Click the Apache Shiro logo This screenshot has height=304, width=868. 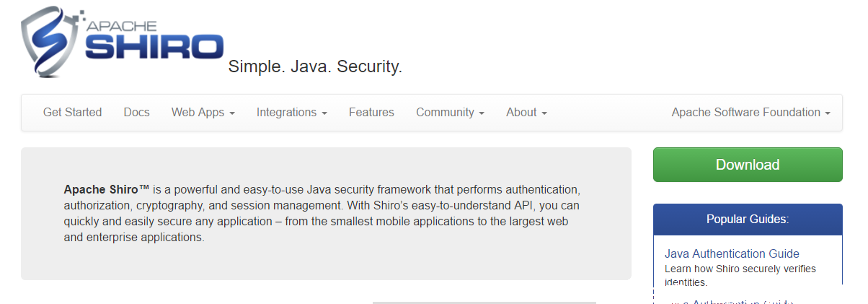(x=123, y=42)
